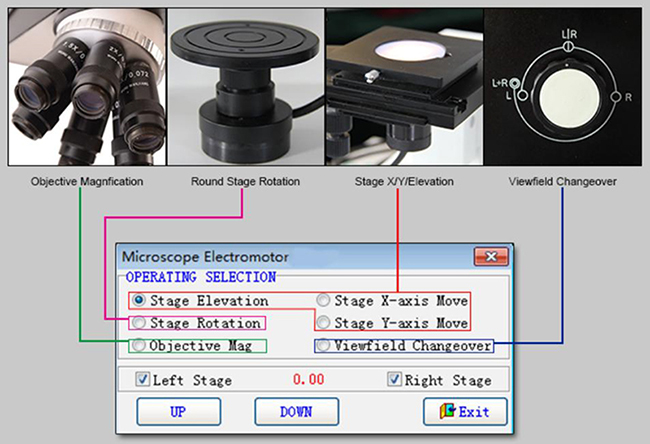Click the DOWN button
Screen dimensions: 650x444
click(x=297, y=412)
